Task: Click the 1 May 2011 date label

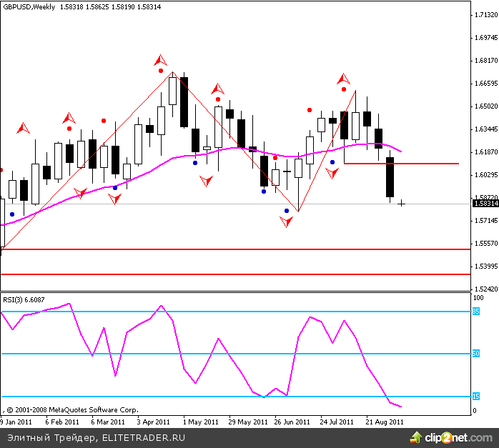Action: pyautogui.click(x=200, y=422)
